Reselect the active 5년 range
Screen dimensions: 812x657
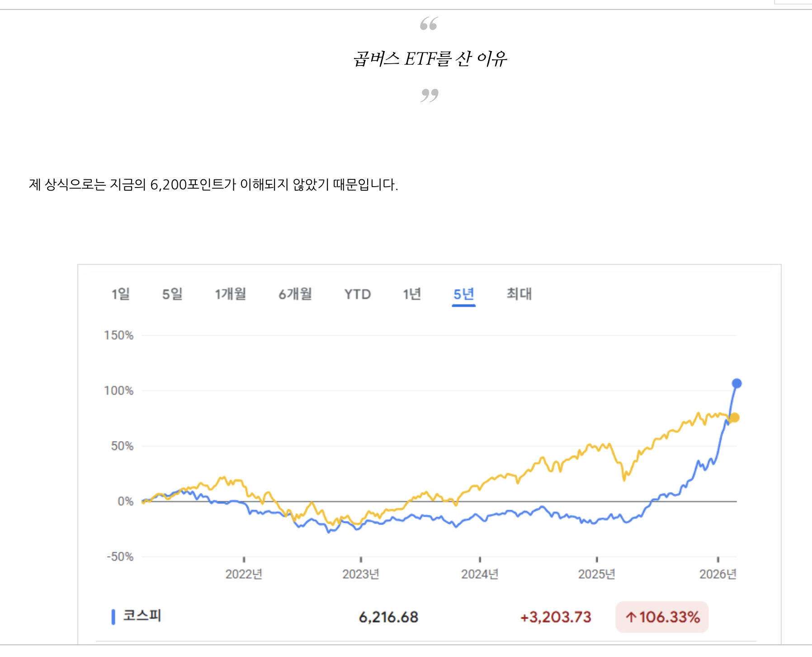tap(464, 294)
